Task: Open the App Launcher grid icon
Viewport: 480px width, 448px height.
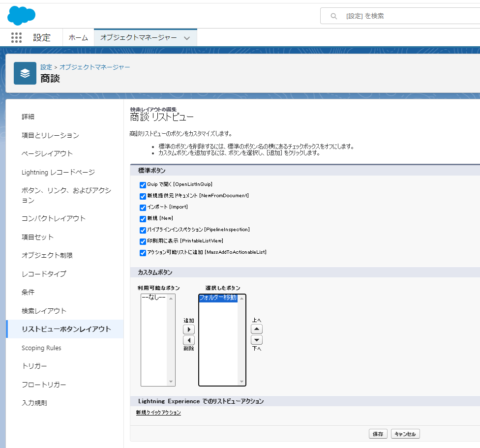Action: point(17,38)
